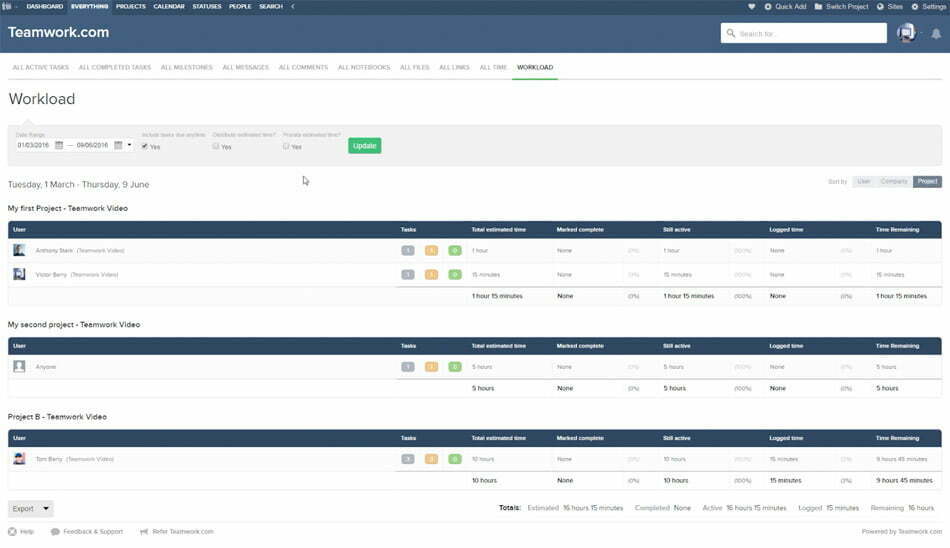The image size is (950, 548).
Task: Switch to All Time tab
Action: tap(493, 67)
